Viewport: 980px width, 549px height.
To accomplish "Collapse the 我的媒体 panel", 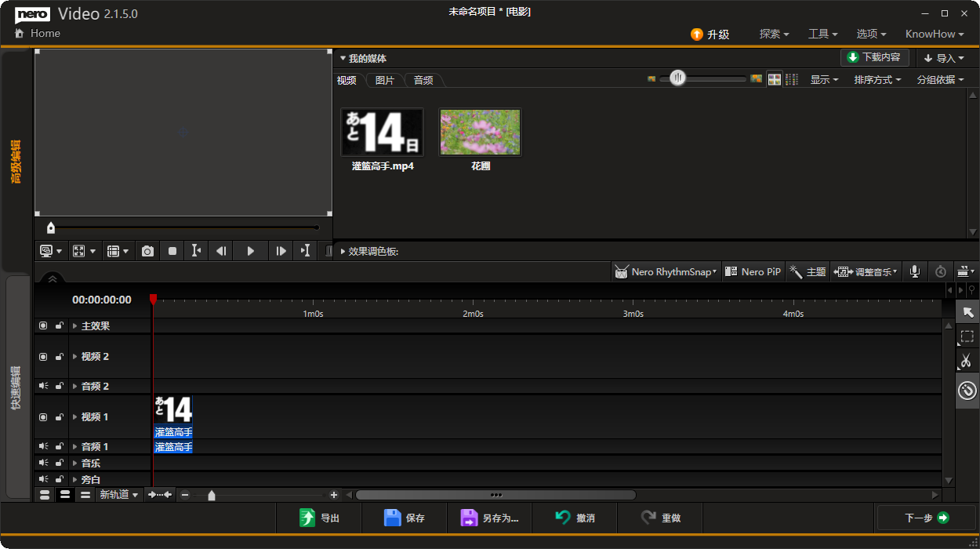I will (x=343, y=58).
